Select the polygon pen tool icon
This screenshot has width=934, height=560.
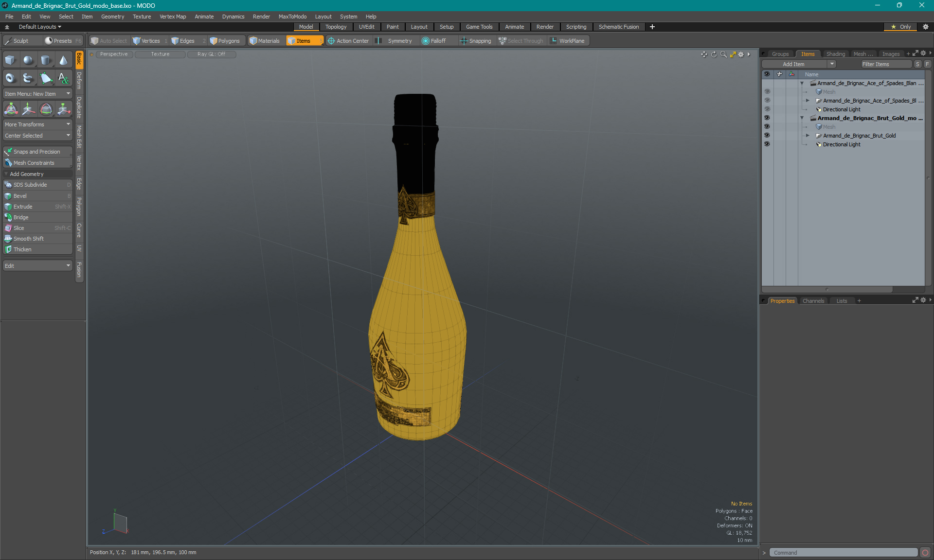click(46, 78)
